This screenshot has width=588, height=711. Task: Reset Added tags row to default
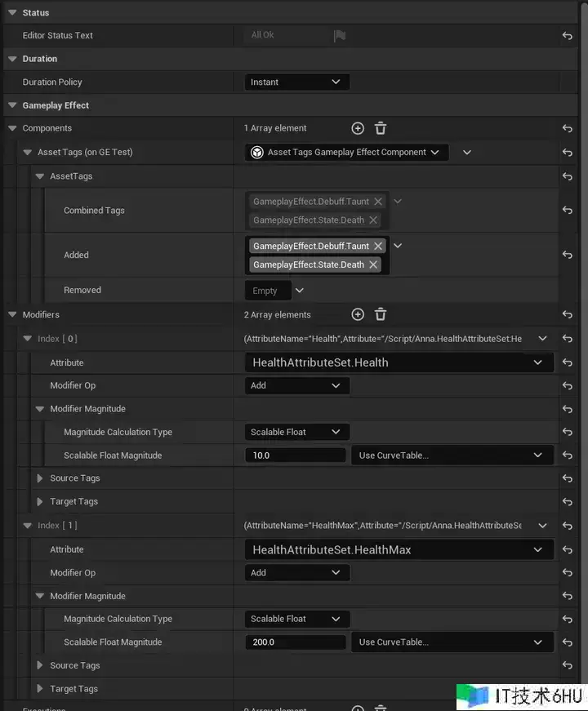tap(567, 255)
